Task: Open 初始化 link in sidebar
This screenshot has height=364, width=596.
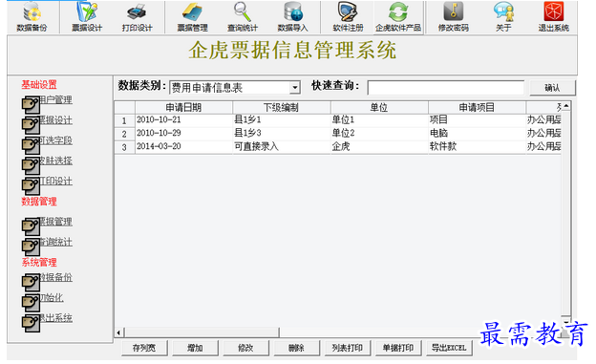Action: 52,297
